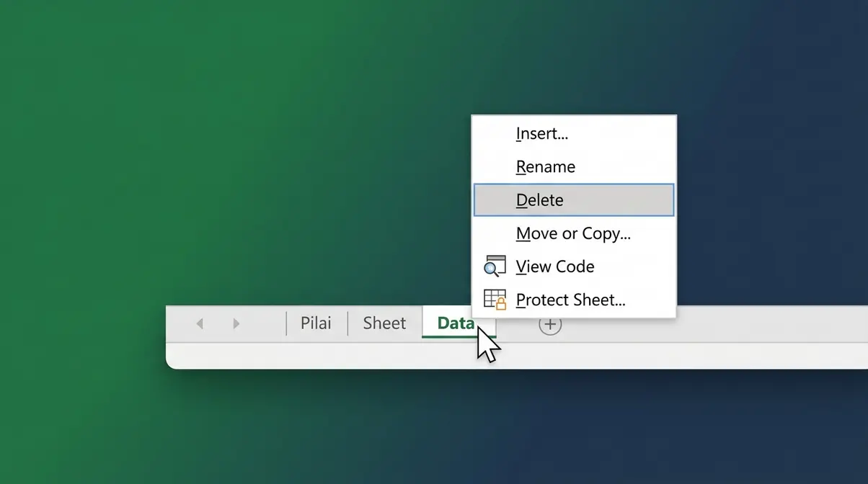Screen dimensions: 868x484
Task: Add a new sheet with plus button
Action: [x=550, y=324]
